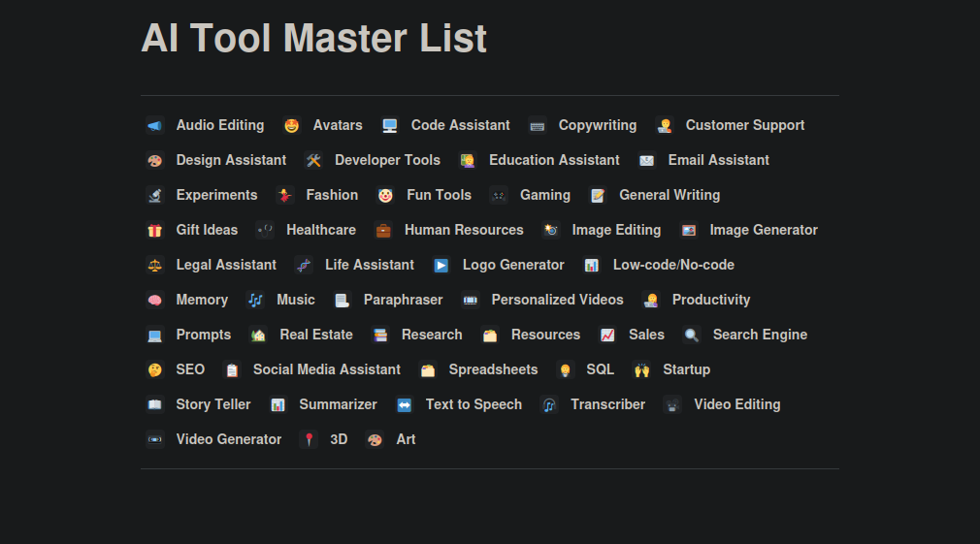Click the brain icon next to Memory

[155, 301]
